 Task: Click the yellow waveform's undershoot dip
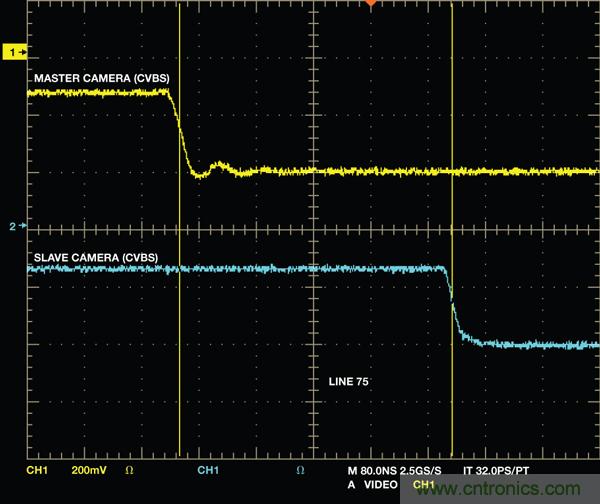tap(200, 175)
